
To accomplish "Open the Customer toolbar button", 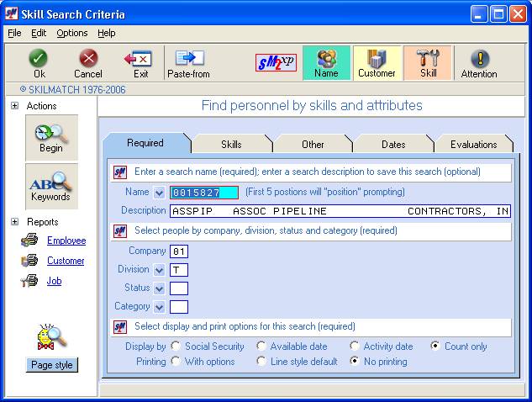I will 377,63.
